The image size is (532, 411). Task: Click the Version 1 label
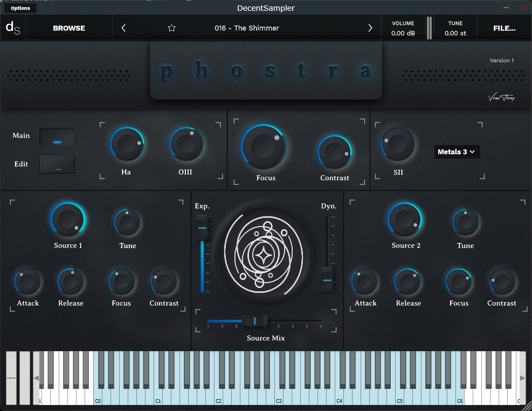502,60
